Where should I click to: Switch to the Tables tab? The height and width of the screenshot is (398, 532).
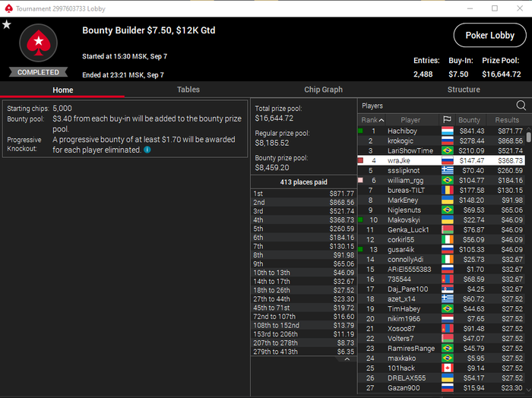pyautogui.click(x=188, y=90)
